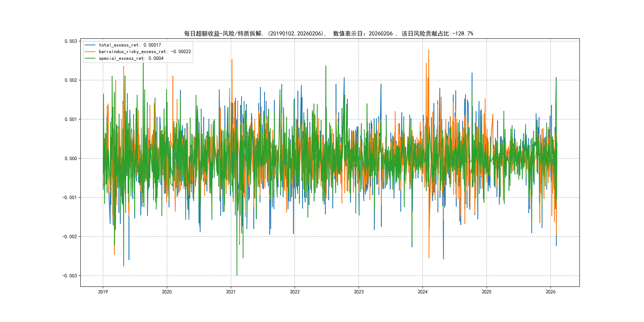
Task: Click the blue total_excess_ret legend line
Action: point(90,45)
